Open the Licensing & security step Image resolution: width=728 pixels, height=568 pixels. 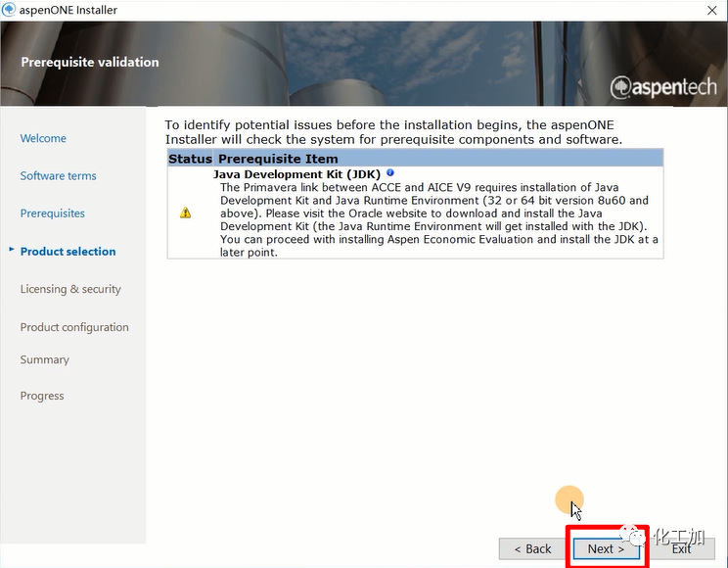point(70,289)
